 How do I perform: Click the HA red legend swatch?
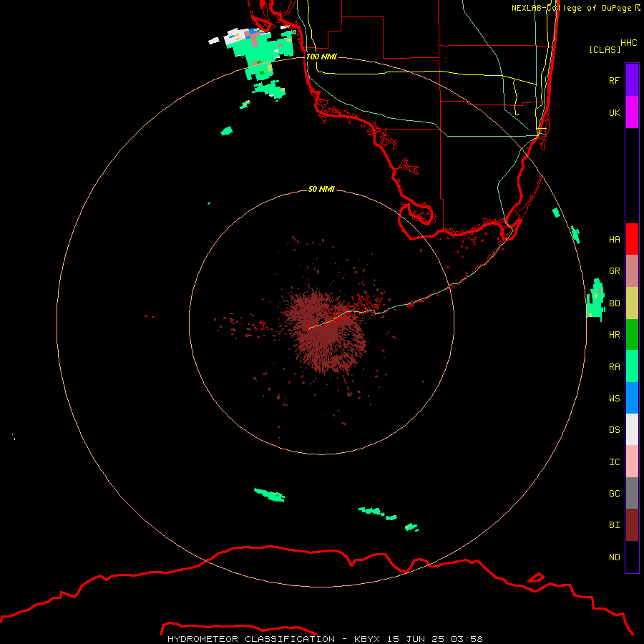tap(632, 239)
